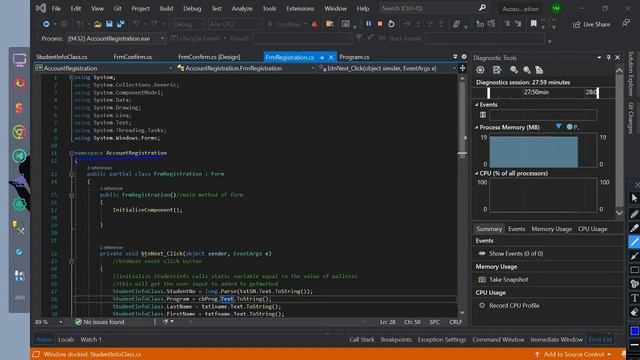Click the Take Snapshot camera icon
The image size is (640, 360).
(x=482, y=280)
